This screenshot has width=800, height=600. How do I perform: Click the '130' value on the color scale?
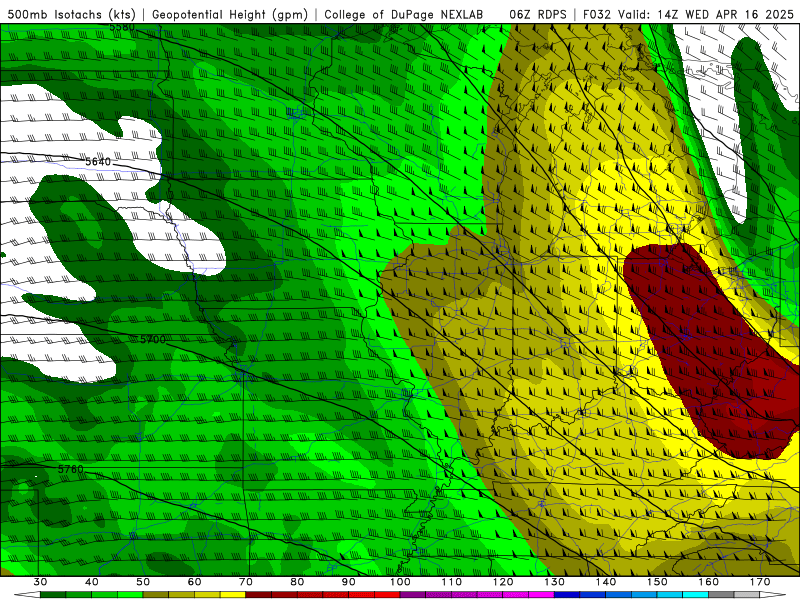click(x=554, y=582)
